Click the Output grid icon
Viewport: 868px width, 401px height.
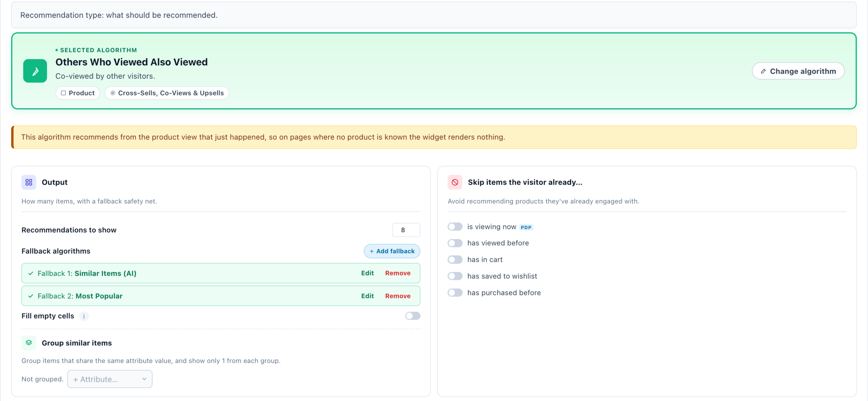(x=29, y=182)
